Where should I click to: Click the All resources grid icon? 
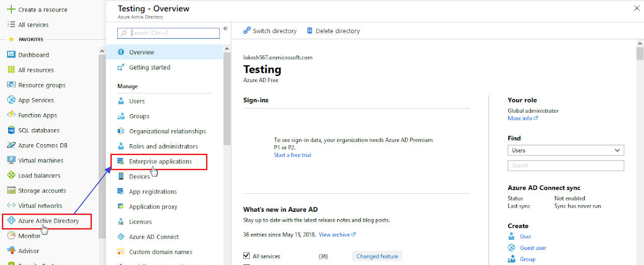[x=11, y=70]
